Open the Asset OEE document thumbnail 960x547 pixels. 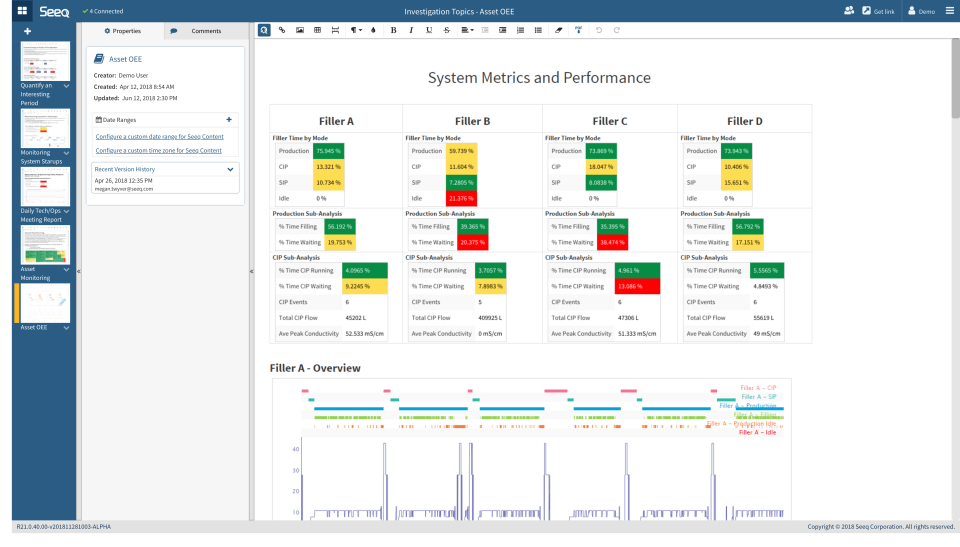[x=45, y=303]
